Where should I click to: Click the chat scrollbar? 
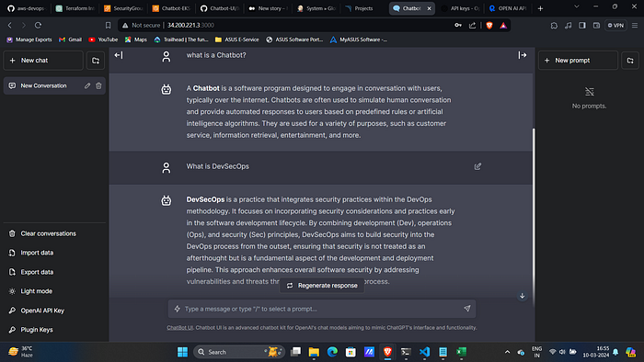coord(534,217)
